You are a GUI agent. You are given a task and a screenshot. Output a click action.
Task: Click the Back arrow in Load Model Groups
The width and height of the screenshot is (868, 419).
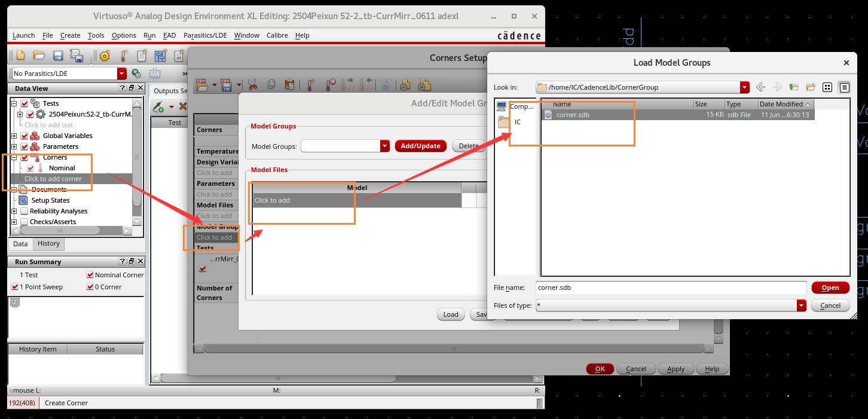761,87
